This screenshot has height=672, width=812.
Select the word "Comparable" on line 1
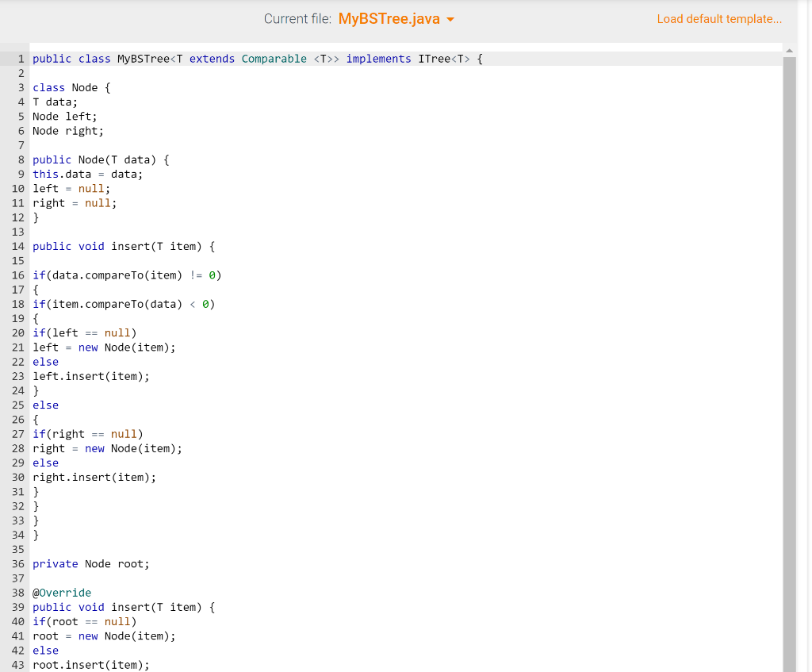(275, 58)
